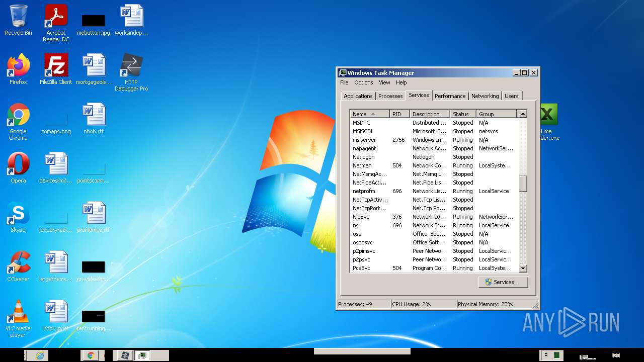Select the NlaSvc service row
The height and width of the screenshot is (362, 644).
click(434, 217)
